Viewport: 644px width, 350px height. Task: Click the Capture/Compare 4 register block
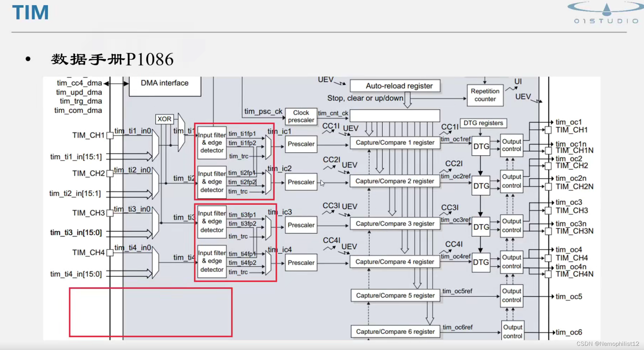coord(394,262)
